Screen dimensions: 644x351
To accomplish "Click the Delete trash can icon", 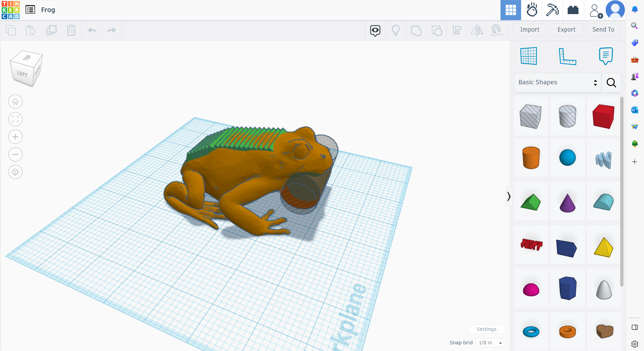I will pos(71,30).
